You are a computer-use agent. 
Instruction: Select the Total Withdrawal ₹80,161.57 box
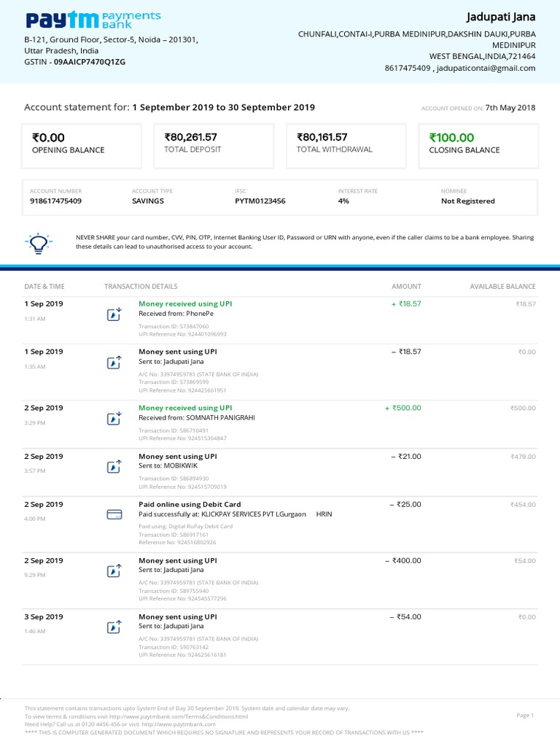346,143
